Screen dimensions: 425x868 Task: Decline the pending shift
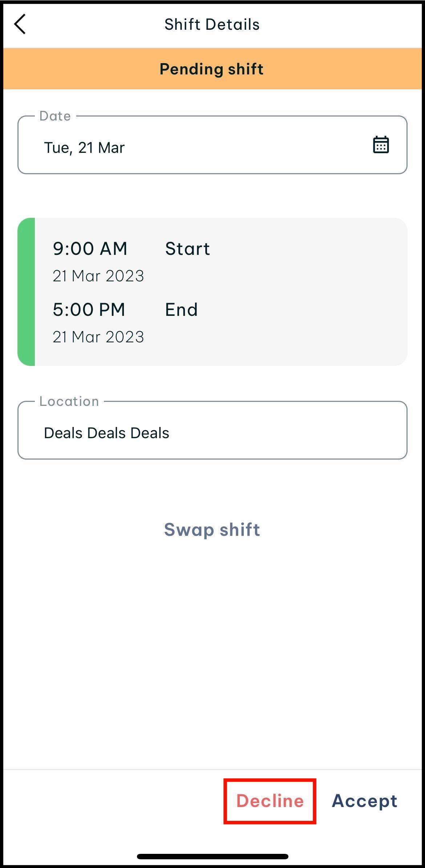pos(270,801)
